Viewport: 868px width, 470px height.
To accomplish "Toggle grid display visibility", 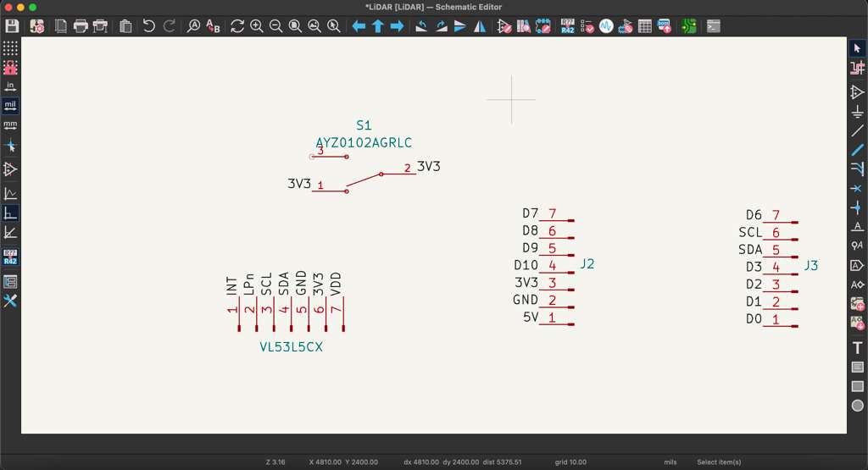I will pyautogui.click(x=10, y=48).
